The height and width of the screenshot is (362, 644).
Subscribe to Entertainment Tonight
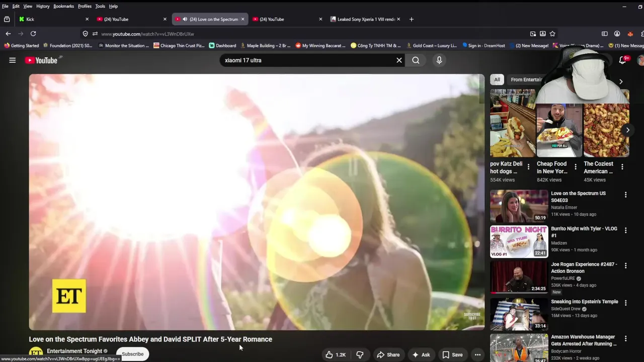(132, 354)
